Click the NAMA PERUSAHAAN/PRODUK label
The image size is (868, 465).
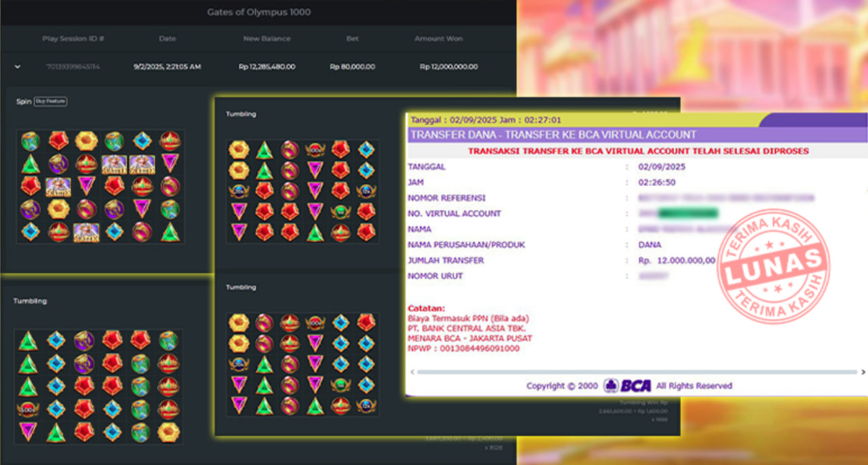[x=467, y=244]
